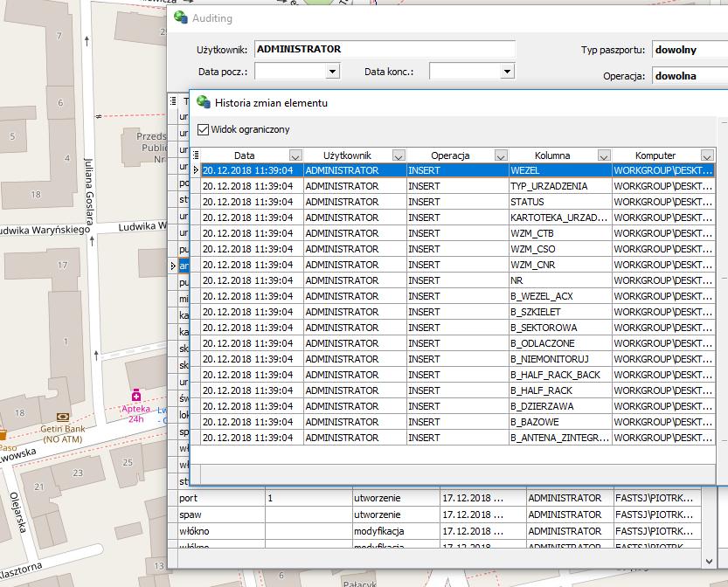Open the Kolumna column filter dropdown
728x587 pixels.
[x=604, y=155]
